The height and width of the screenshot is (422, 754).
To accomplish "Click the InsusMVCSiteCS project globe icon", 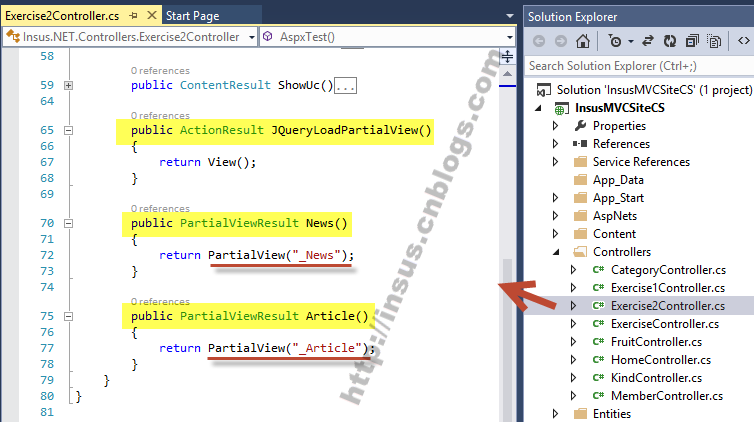I will click(561, 109).
